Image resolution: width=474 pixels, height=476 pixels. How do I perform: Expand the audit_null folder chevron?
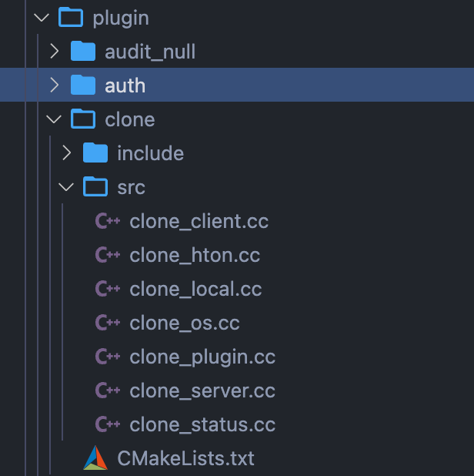(54, 52)
